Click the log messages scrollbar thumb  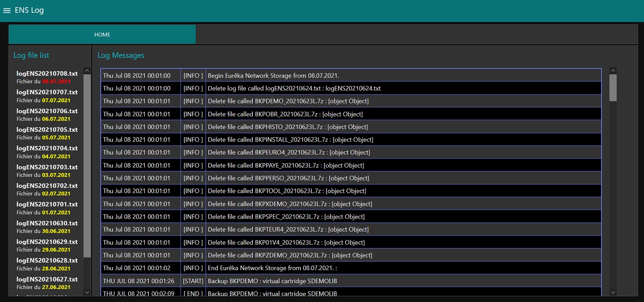[x=613, y=88]
